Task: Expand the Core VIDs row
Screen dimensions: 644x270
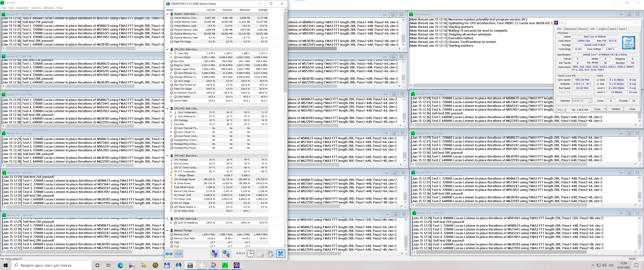Action: click(x=171, y=53)
